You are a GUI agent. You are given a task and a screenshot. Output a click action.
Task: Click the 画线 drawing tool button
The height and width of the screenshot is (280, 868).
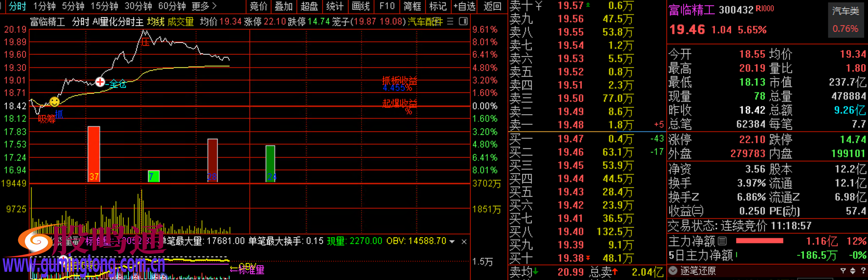pyautogui.click(x=360, y=6)
